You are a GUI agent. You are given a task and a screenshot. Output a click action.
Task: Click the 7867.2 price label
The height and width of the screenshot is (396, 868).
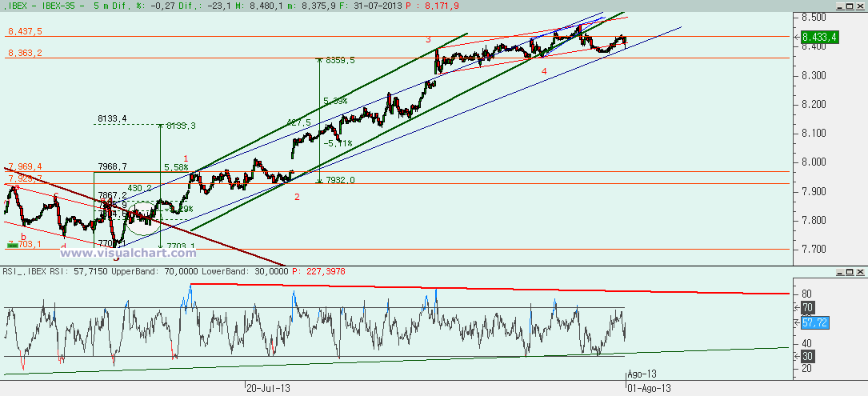click(x=113, y=195)
